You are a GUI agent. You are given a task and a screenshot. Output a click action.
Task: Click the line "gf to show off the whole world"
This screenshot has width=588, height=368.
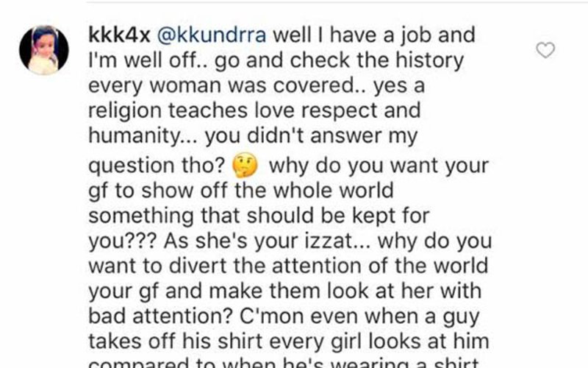click(241, 191)
